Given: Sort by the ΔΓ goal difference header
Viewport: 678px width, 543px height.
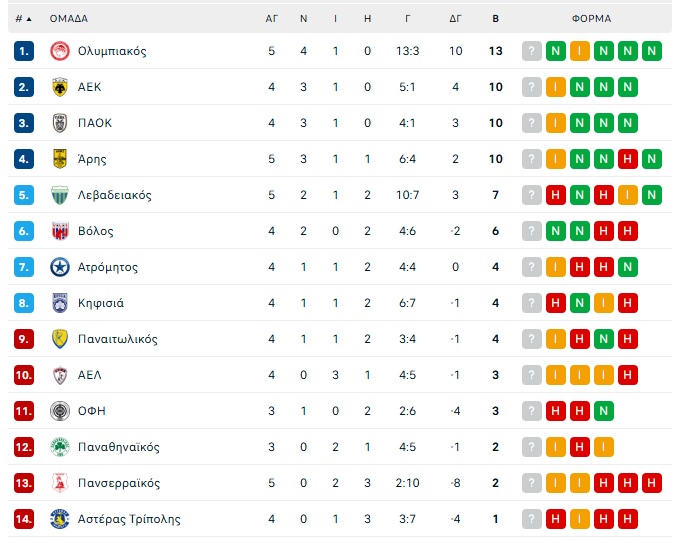Looking at the screenshot, I should (x=455, y=19).
